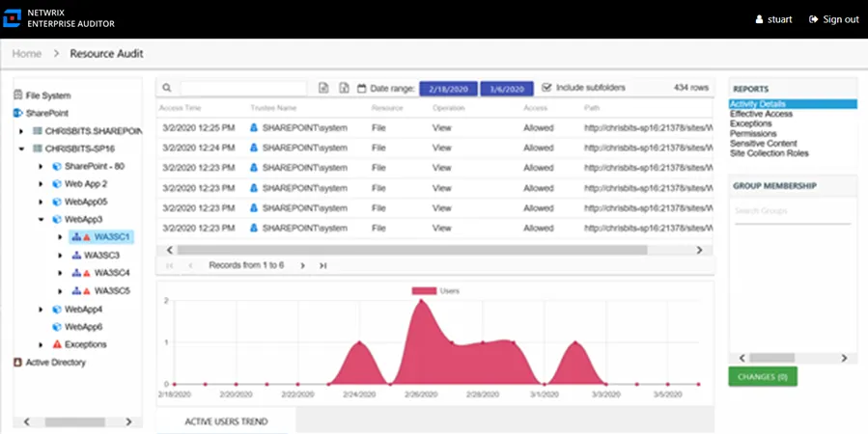Expand the Web App 2 node
Screen dimensions: 868x434
click(x=41, y=184)
